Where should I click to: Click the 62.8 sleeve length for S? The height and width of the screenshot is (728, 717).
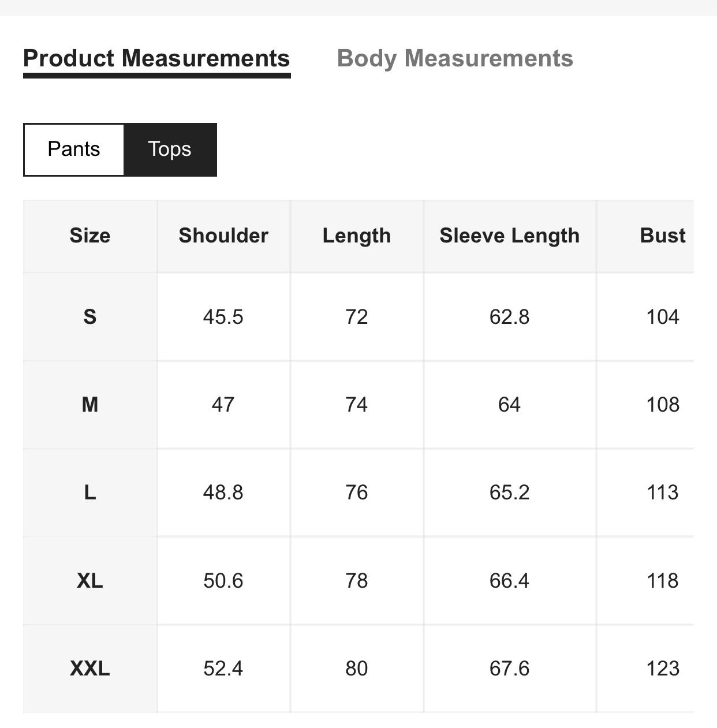tap(509, 317)
